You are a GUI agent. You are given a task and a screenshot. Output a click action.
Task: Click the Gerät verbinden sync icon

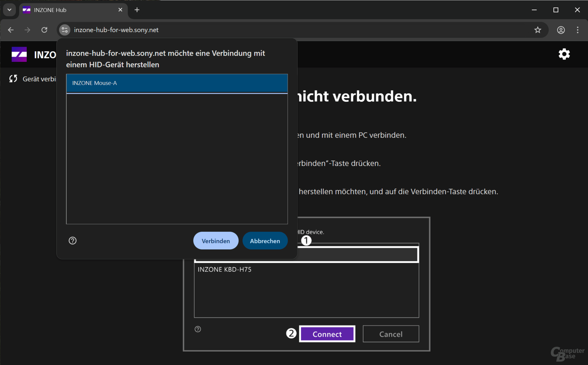click(x=13, y=79)
